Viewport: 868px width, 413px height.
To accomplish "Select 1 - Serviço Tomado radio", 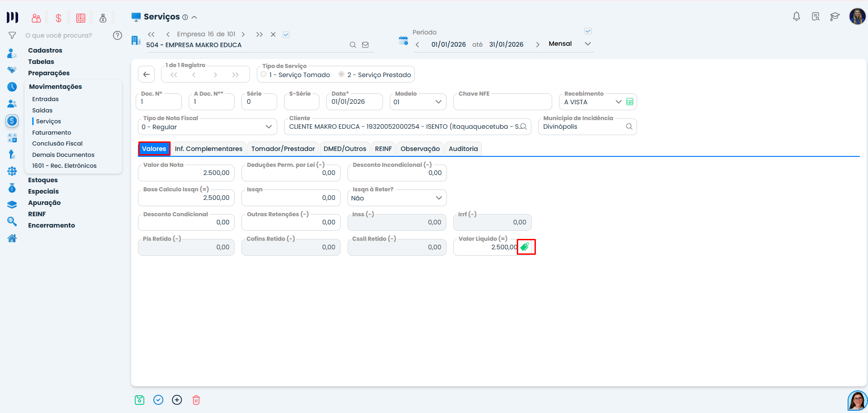I will [x=264, y=74].
